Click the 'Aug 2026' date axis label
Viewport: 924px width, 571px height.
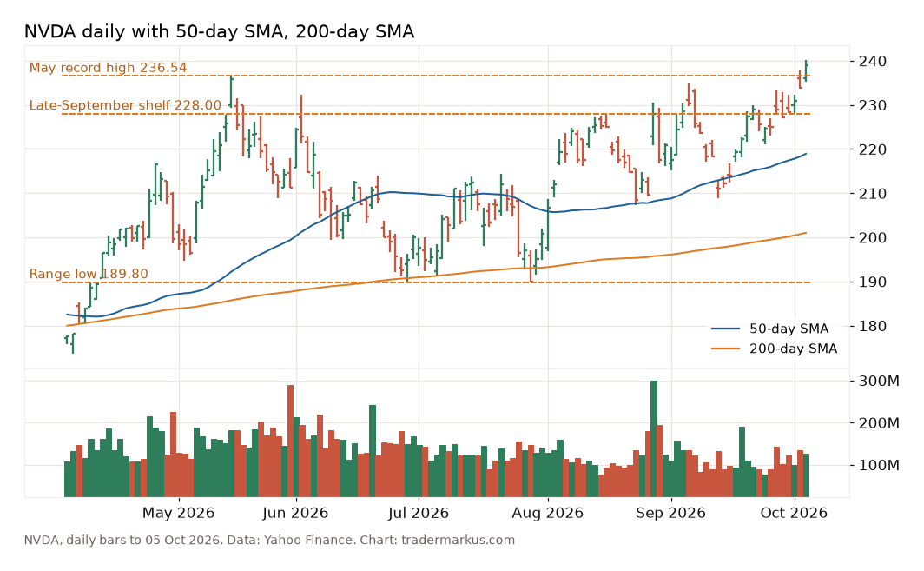click(x=547, y=513)
